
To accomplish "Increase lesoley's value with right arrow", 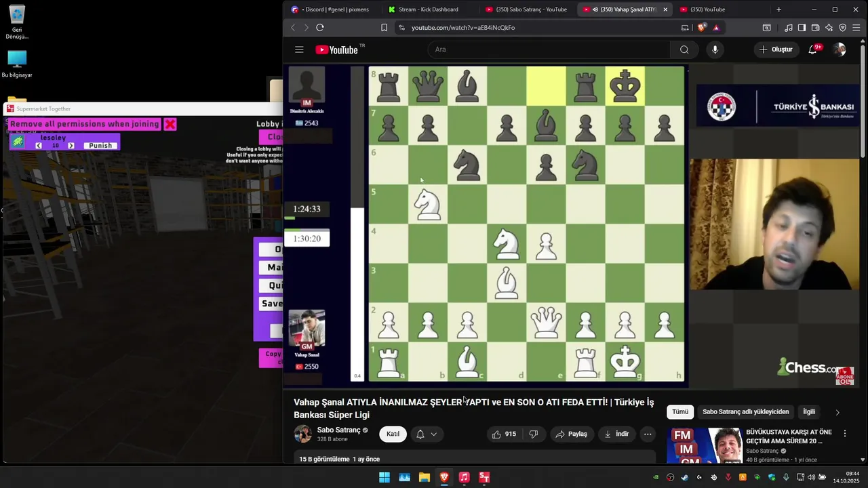I will pyautogui.click(x=71, y=146).
